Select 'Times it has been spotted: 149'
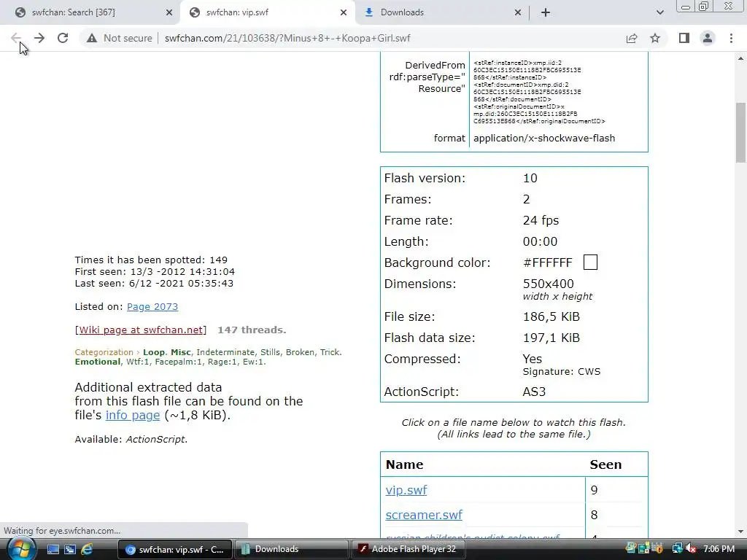Viewport: 747px width, 560px height. coord(151,260)
